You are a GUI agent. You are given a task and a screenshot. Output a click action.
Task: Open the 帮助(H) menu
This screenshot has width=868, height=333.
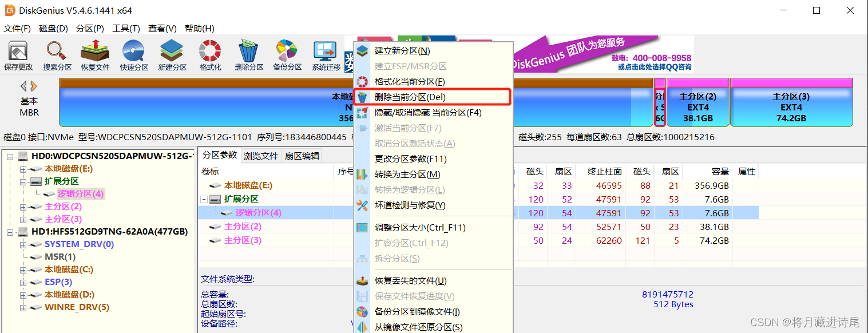coord(199,29)
